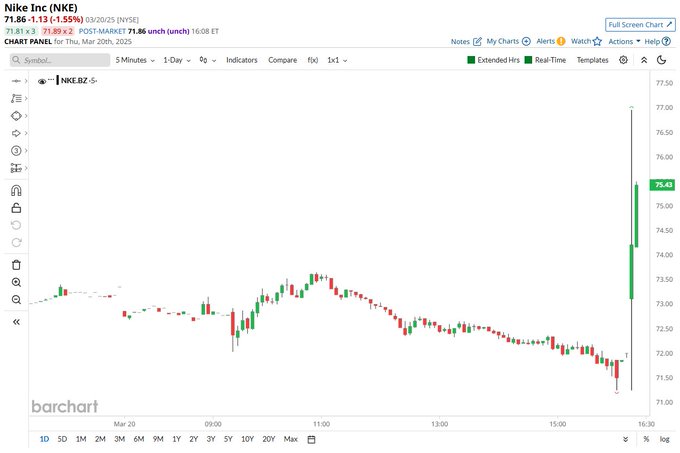Image resolution: width=680 pixels, height=453 pixels.
Task: Open the shapes drawing tool
Action: (16, 116)
